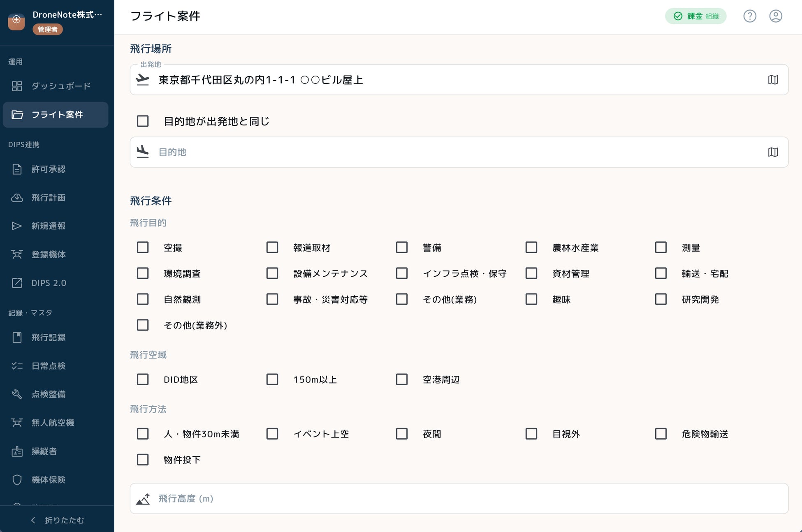Click the 機体保険 shield icon
This screenshot has height=532, width=802.
[x=17, y=480]
